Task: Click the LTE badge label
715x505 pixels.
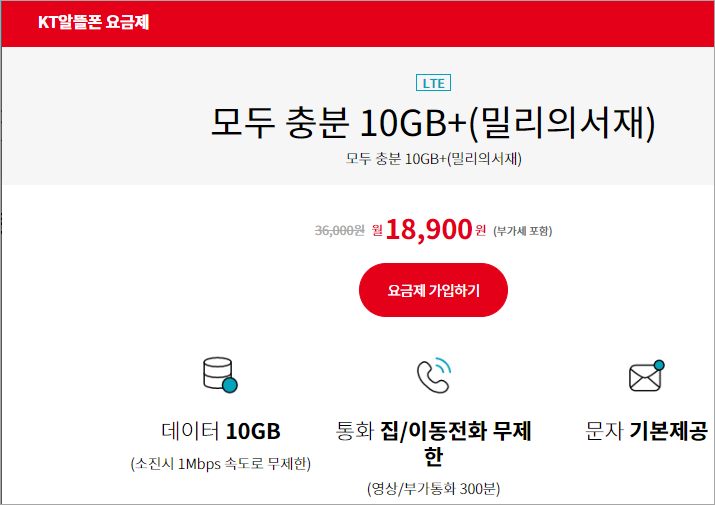Action: [433, 83]
